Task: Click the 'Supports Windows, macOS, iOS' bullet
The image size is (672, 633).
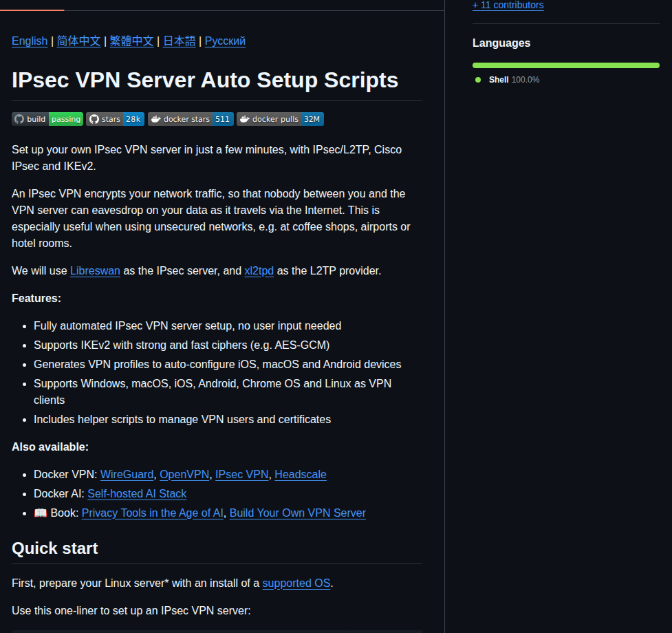Action: click(x=213, y=391)
